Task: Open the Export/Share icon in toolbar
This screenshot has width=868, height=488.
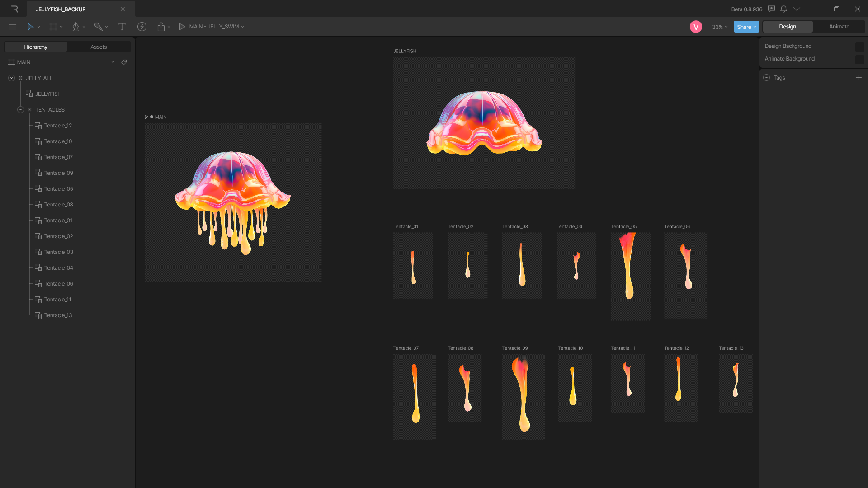Action: tap(161, 27)
